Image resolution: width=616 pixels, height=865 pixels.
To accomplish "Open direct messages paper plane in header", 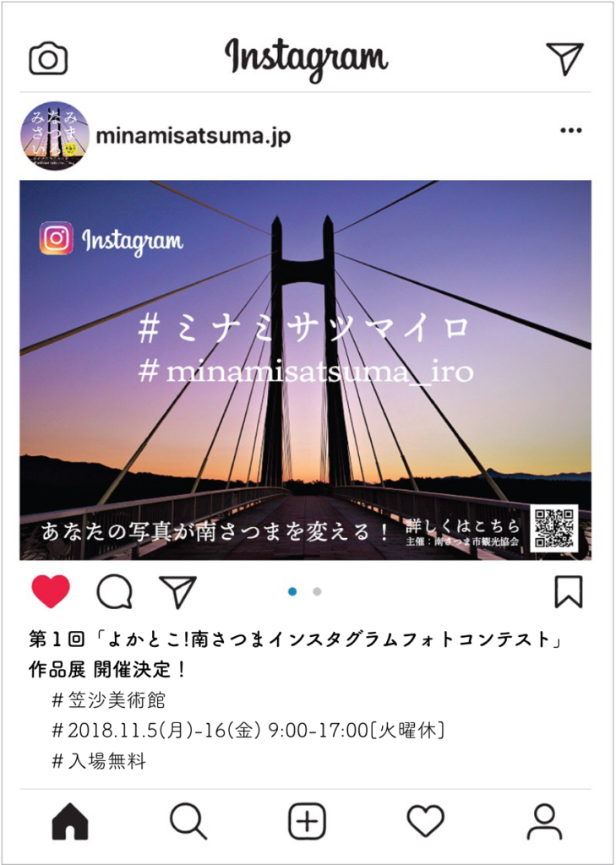I will click(565, 57).
